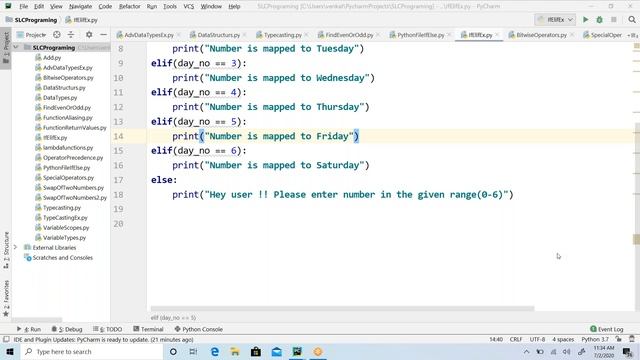Open the Project side tool window
The width and height of the screenshot is (640, 360).
pyautogui.click(x=6, y=48)
